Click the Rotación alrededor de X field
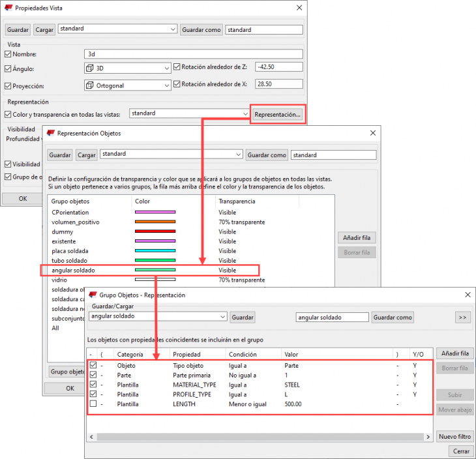This screenshot has height=459, width=476. pyautogui.click(x=278, y=84)
